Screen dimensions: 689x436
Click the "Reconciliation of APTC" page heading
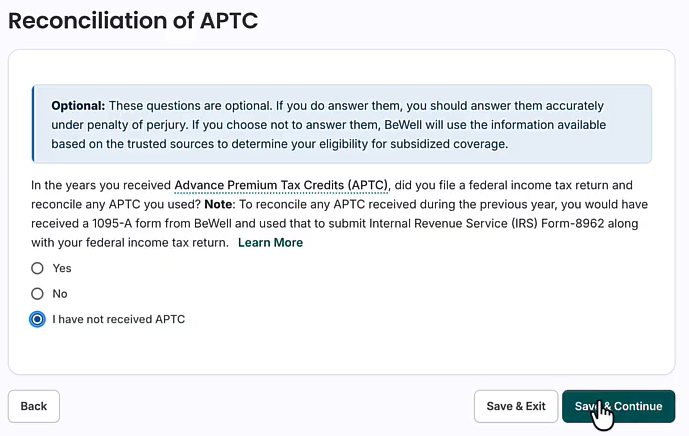pos(133,21)
